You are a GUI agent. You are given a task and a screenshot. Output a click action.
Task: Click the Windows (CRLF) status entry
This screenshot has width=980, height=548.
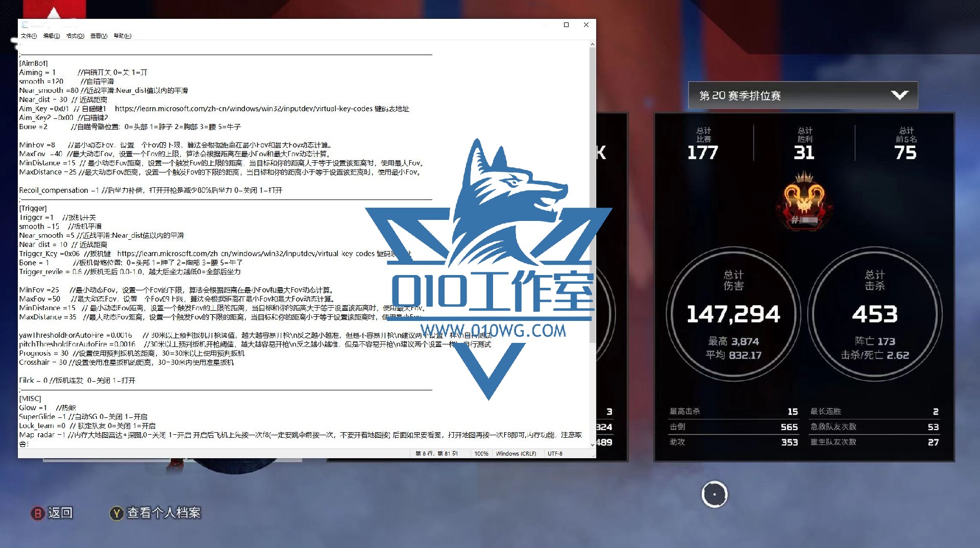tap(516, 454)
